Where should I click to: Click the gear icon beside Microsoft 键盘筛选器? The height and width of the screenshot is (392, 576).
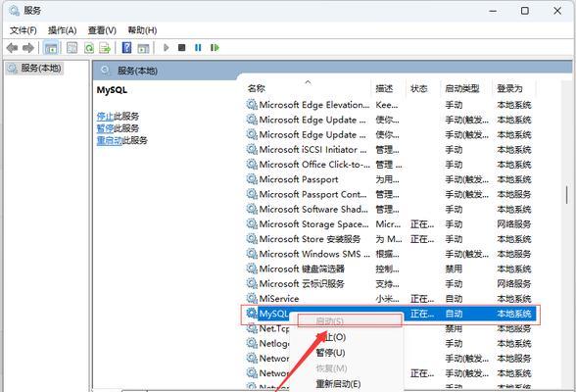(252, 269)
